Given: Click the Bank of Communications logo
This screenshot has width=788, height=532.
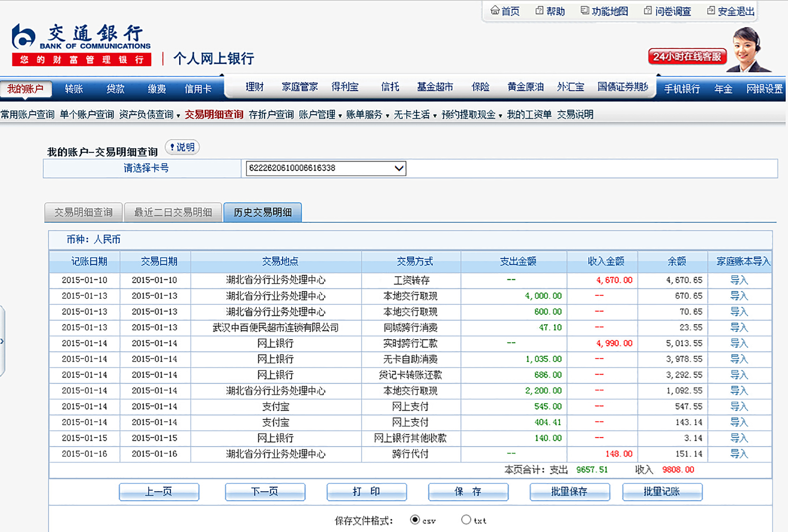Looking at the screenshot, I should click(x=24, y=37).
